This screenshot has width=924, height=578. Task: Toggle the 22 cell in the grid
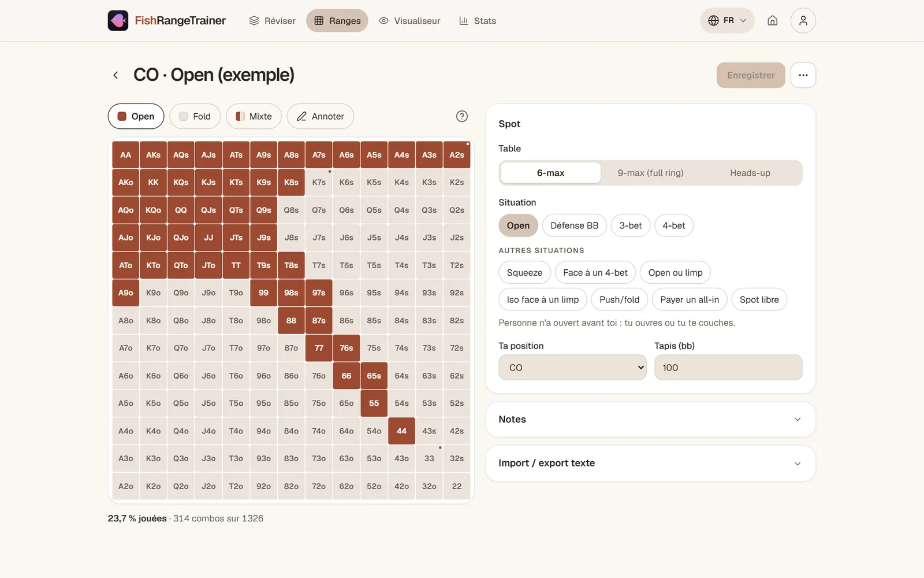pyautogui.click(x=457, y=486)
